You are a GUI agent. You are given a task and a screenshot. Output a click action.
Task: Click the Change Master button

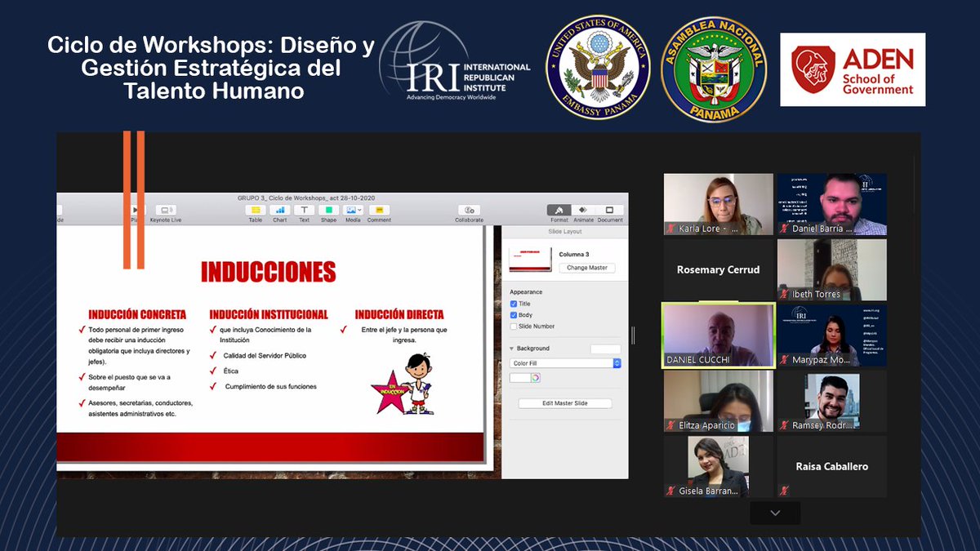(x=586, y=268)
